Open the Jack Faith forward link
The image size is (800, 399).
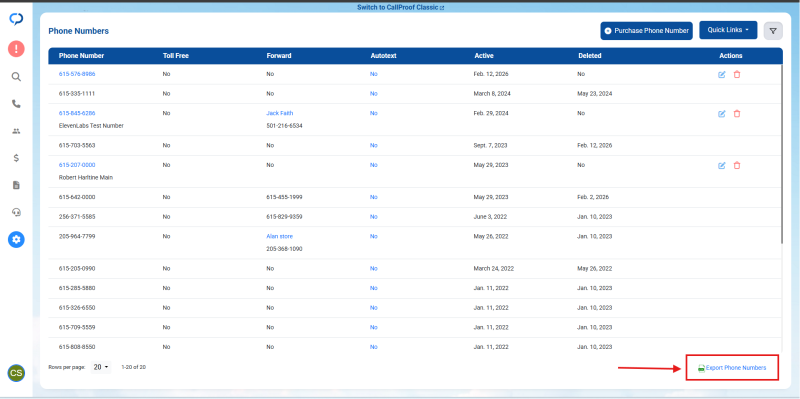(280, 113)
